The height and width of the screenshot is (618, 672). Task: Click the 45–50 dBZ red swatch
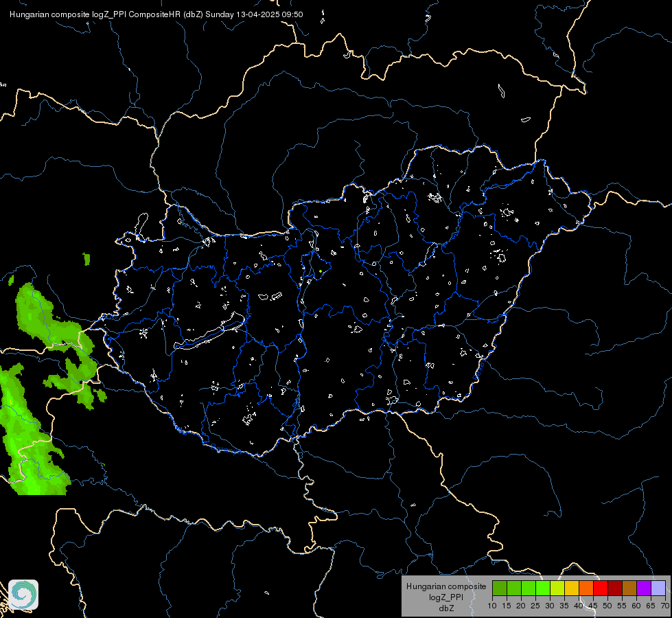coord(601,588)
